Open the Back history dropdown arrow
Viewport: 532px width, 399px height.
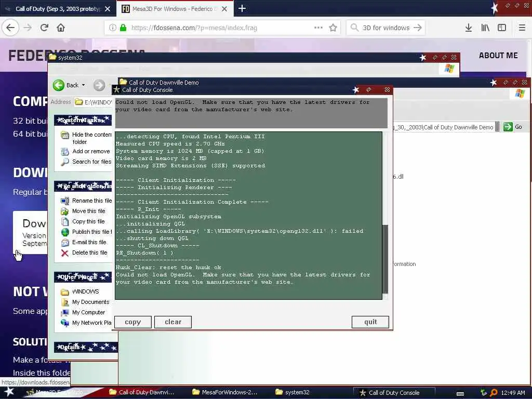click(x=84, y=85)
